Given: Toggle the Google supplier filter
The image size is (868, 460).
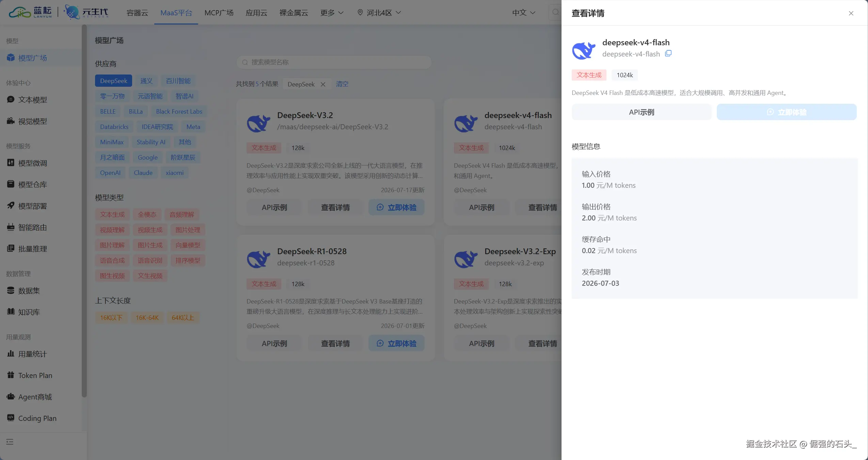Looking at the screenshot, I should click(x=148, y=157).
